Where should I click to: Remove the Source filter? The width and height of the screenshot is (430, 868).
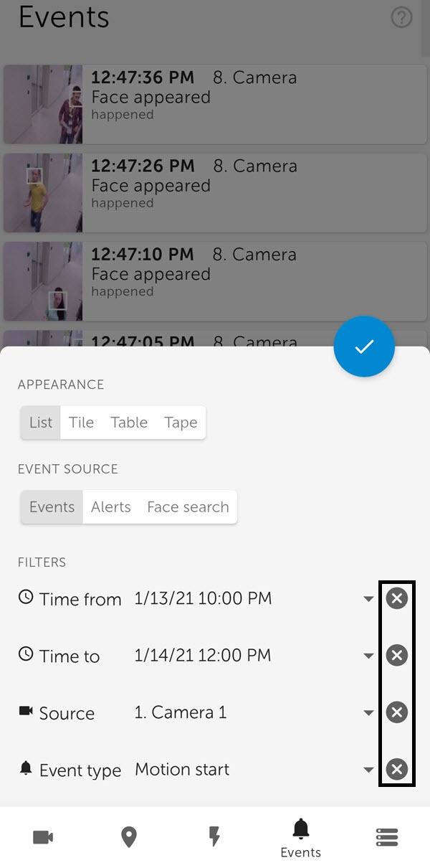(x=396, y=712)
